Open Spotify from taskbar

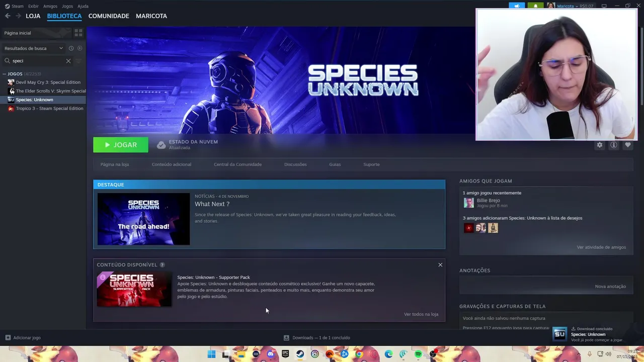point(418,354)
